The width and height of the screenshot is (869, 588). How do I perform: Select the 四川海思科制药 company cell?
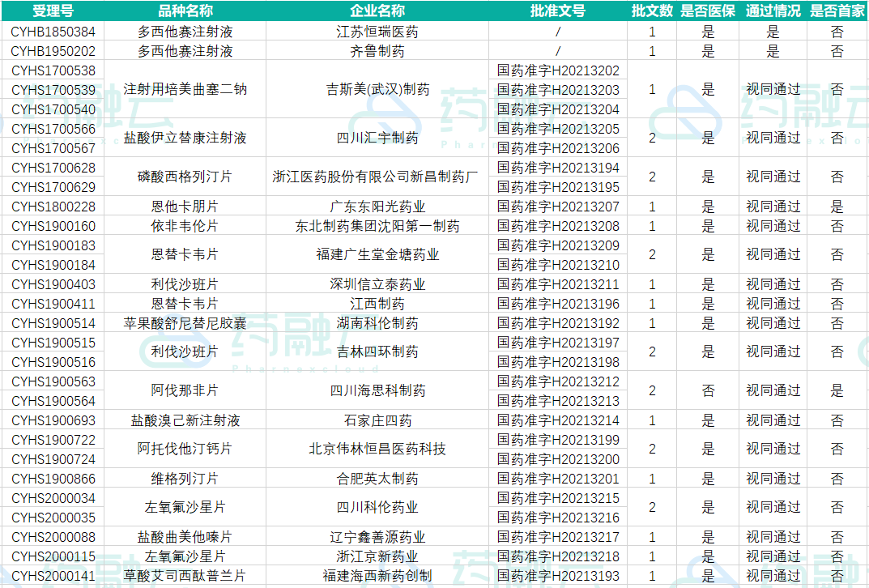point(377,390)
